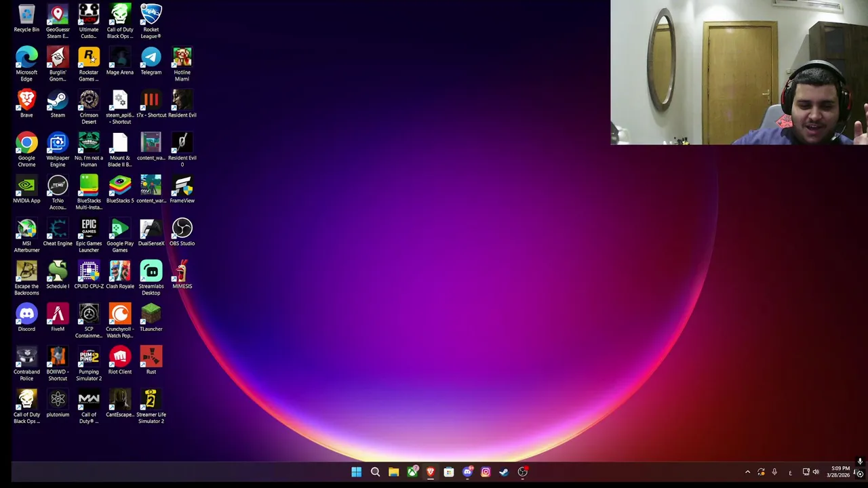Select the Steam desktop shortcut
The image size is (868, 488).
coord(58,104)
